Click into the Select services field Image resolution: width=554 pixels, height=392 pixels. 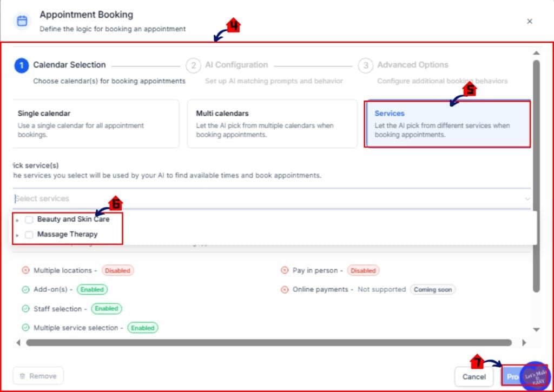point(260,198)
